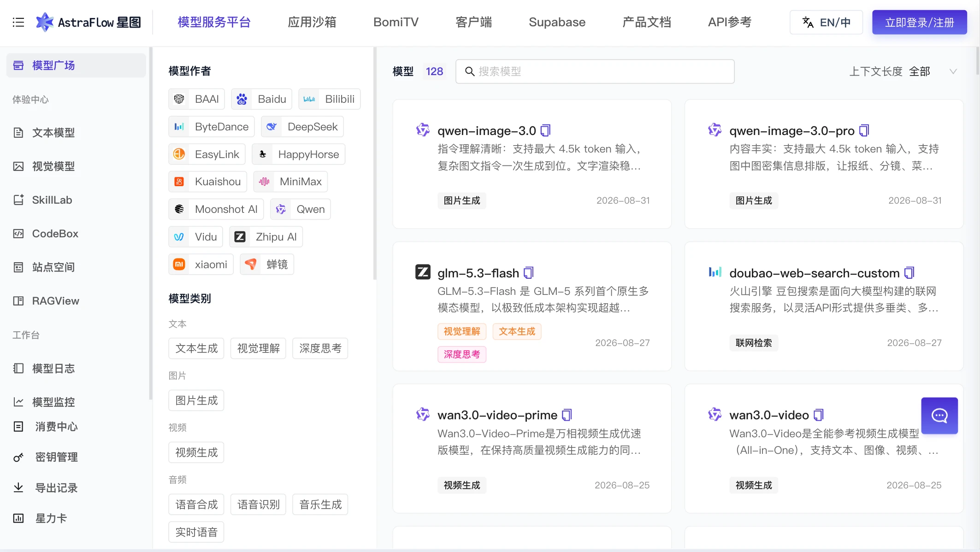Filter by author Zhipu AI
This screenshot has height=552, width=980.
(266, 237)
